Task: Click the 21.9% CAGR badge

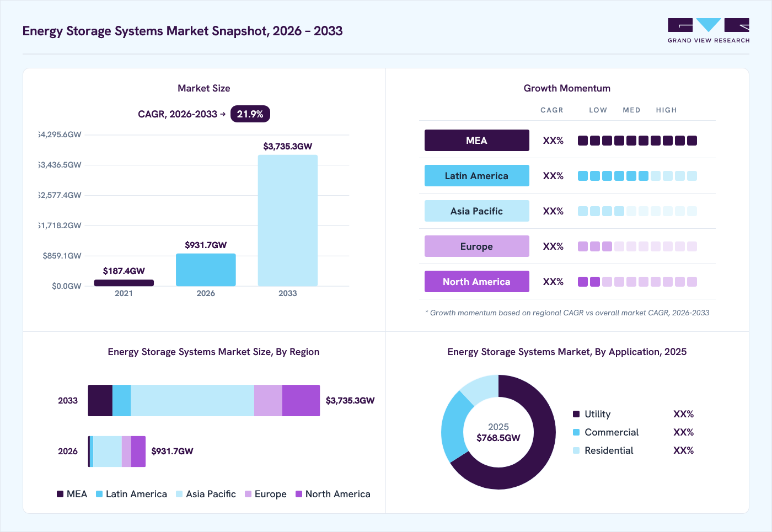Action: (x=250, y=114)
